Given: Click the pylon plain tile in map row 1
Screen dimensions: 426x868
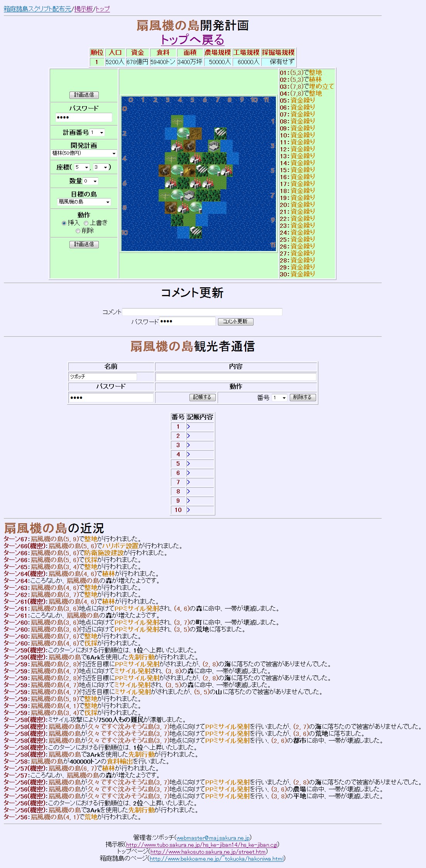Looking at the screenshot, I should pyautogui.click(x=177, y=121).
